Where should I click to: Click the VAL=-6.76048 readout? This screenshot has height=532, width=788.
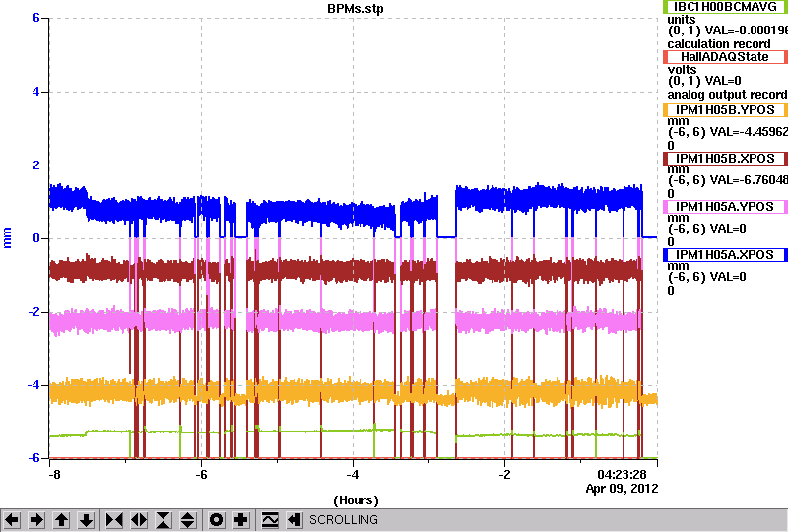[747, 180]
